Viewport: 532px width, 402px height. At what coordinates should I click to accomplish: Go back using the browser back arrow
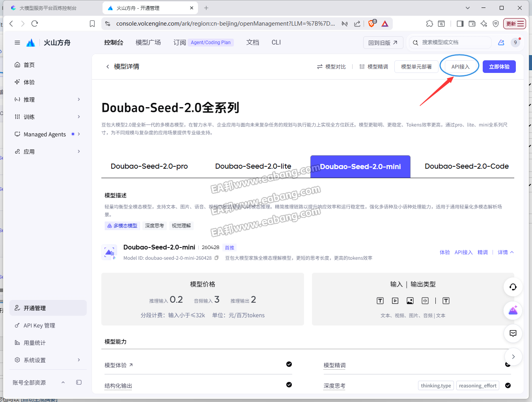(x=11, y=24)
